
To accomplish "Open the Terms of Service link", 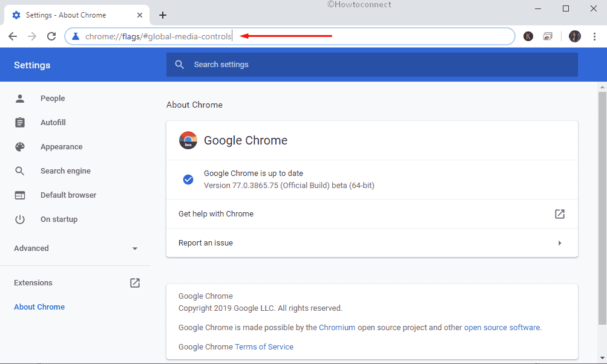I will point(264,347).
